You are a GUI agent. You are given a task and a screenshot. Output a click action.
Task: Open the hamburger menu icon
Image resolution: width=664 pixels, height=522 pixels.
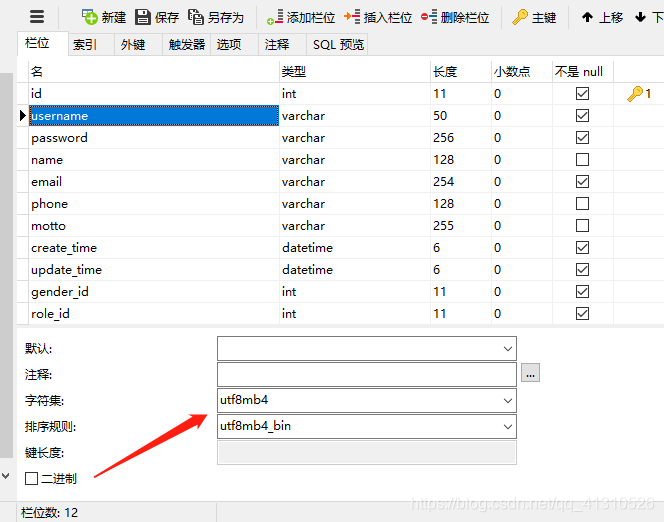pos(37,17)
